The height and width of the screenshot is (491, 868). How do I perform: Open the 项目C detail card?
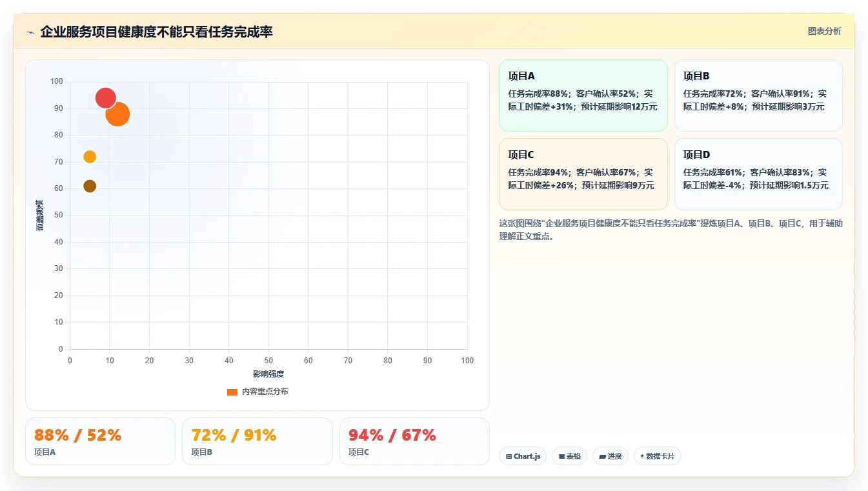(583, 174)
